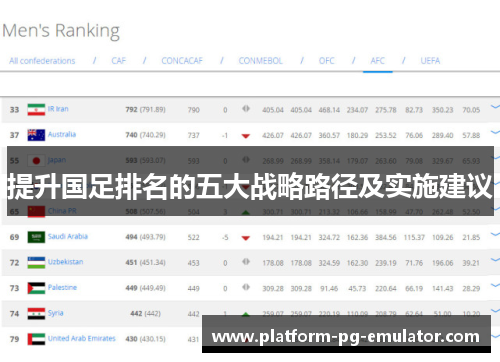Open the CONCACAF tab
The image size is (500, 362).
pyautogui.click(x=182, y=61)
